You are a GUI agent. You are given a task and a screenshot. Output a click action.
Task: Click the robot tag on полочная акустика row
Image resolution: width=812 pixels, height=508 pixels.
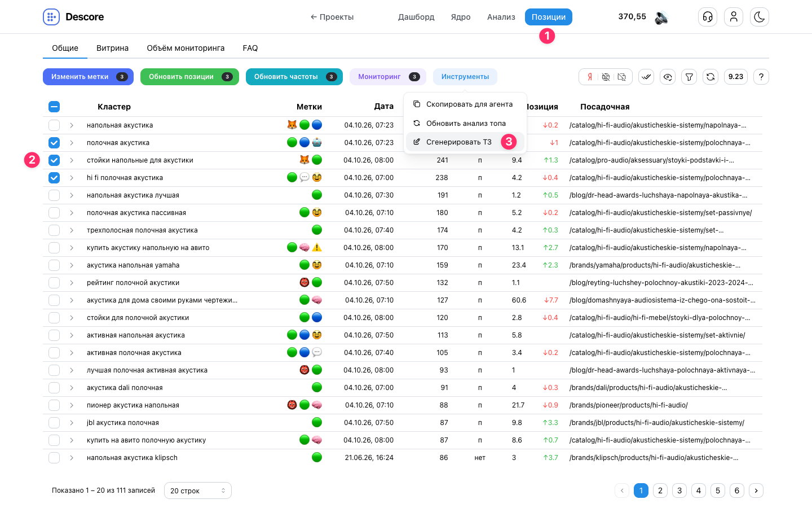tap(317, 142)
